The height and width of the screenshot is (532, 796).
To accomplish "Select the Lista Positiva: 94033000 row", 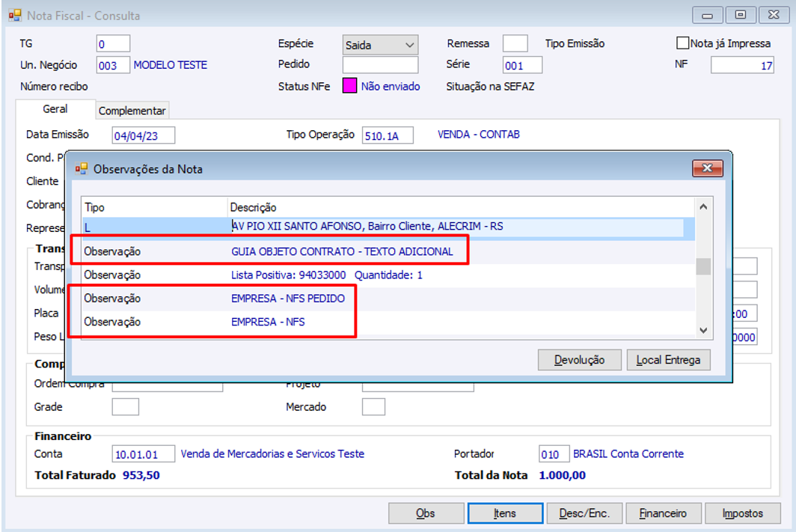I will [x=388, y=275].
